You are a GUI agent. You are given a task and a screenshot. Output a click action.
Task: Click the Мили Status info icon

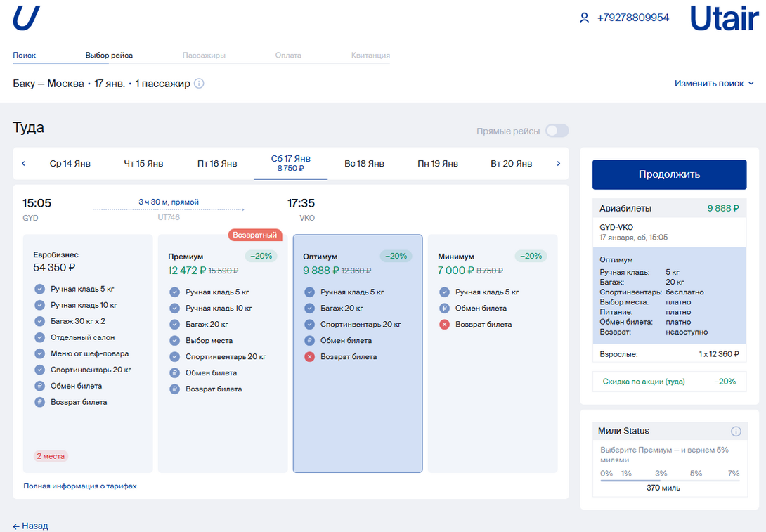(736, 431)
